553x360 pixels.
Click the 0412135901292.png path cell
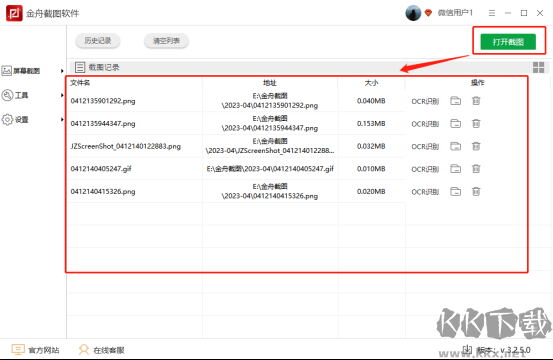[x=270, y=101]
